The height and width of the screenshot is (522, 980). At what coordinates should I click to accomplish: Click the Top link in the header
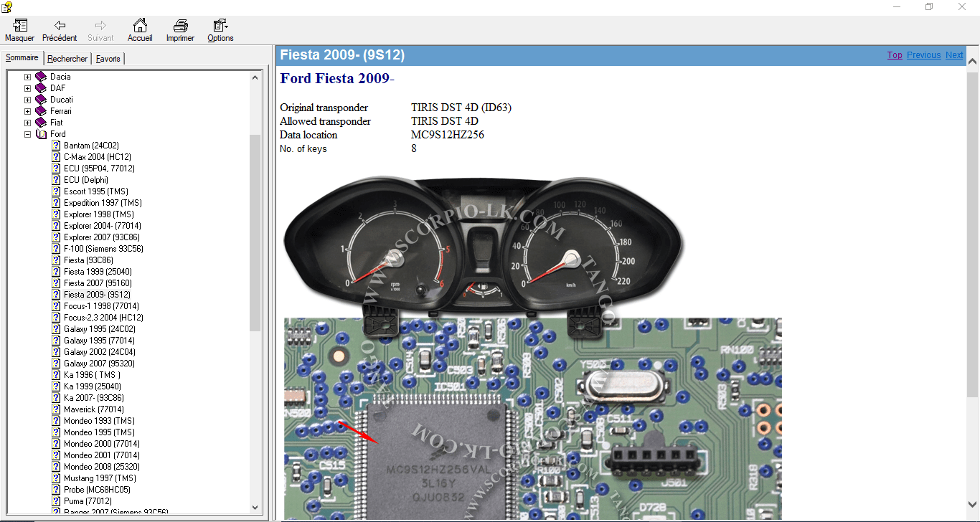coord(895,54)
